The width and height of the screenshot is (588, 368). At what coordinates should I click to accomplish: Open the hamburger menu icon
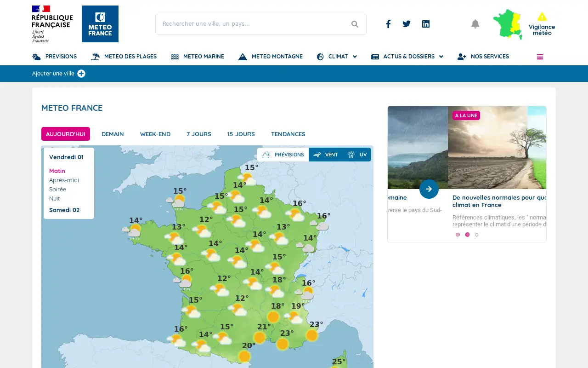tap(540, 57)
